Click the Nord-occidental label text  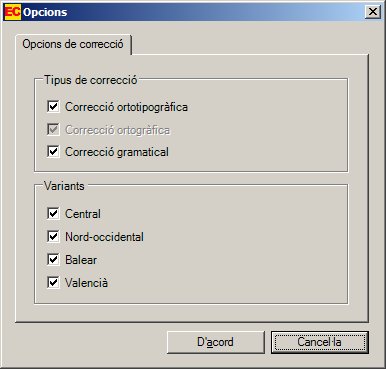coord(105,237)
